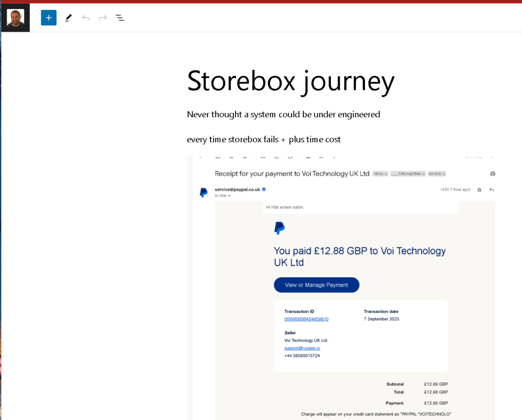Screen dimensions: 522x420
Task: Select paragraph 'Never thought a system could be under engineered'
Action: tap(283, 115)
